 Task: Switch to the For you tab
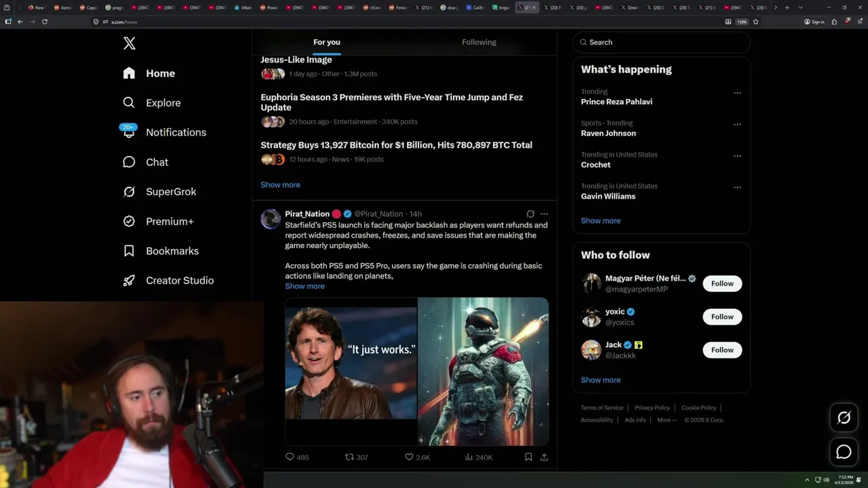pyautogui.click(x=327, y=42)
